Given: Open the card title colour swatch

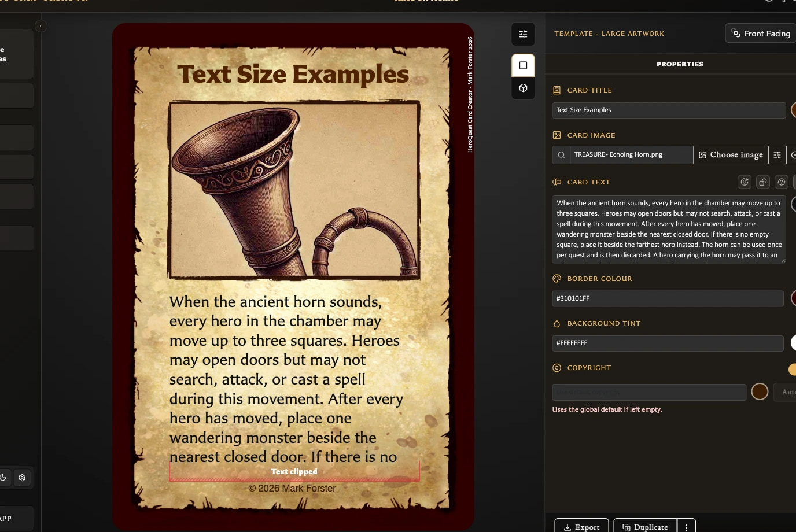Looking at the screenshot, I should (x=794, y=110).
